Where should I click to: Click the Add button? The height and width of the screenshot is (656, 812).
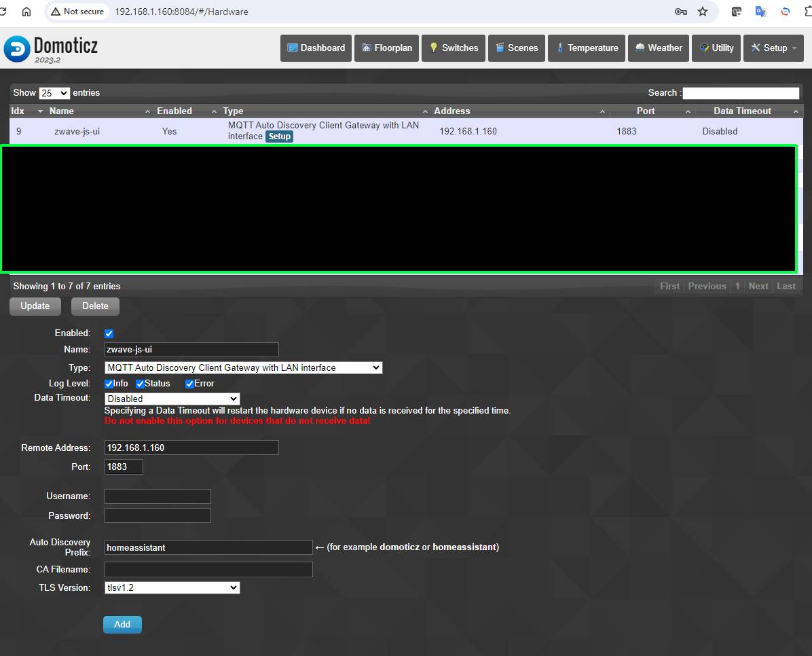point(122,625)
